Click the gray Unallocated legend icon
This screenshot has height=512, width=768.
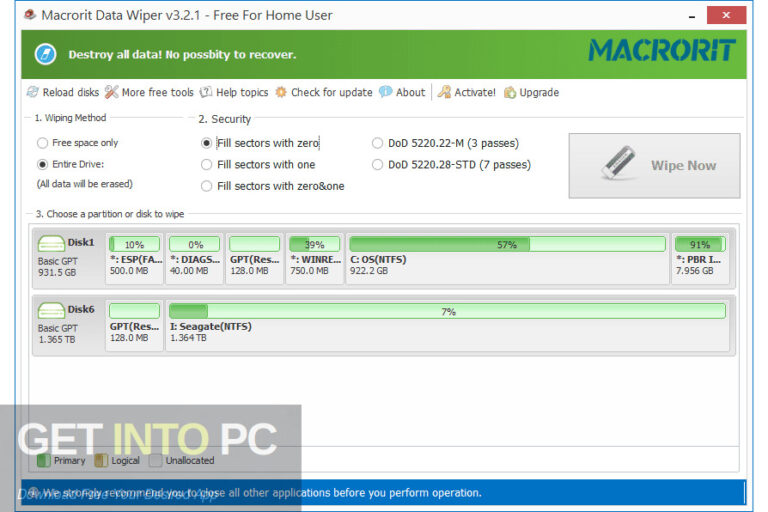[x=155, y=461]
